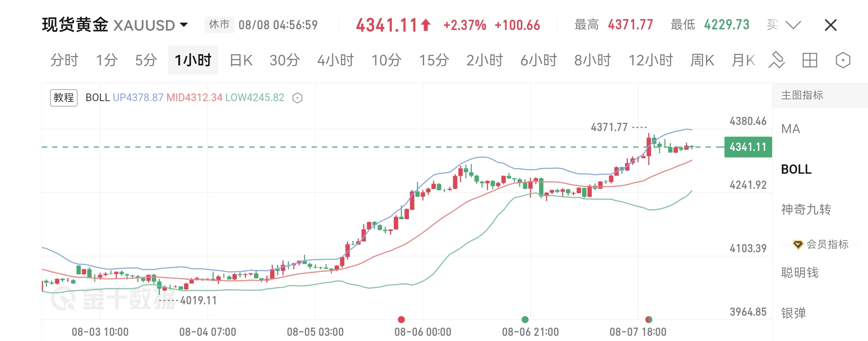Select the 分时 chart tab
The height and width of the screenshot is (341, 868).
click(x=64, y=61)
